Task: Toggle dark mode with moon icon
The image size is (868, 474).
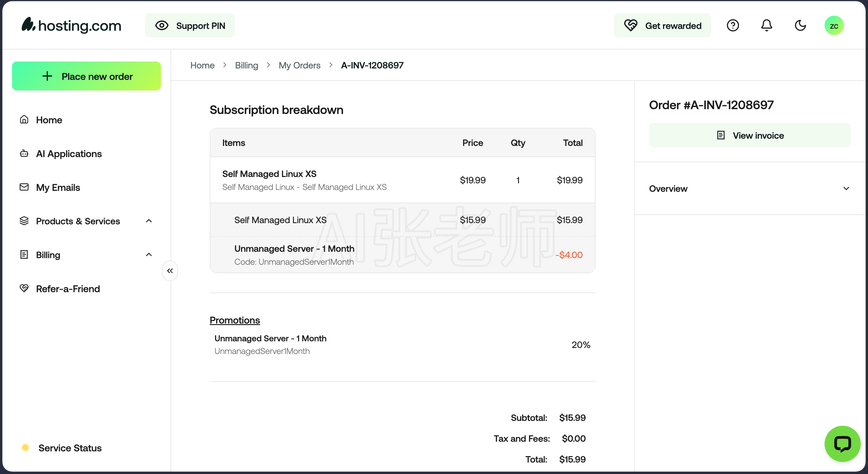Action: point(800,25)
